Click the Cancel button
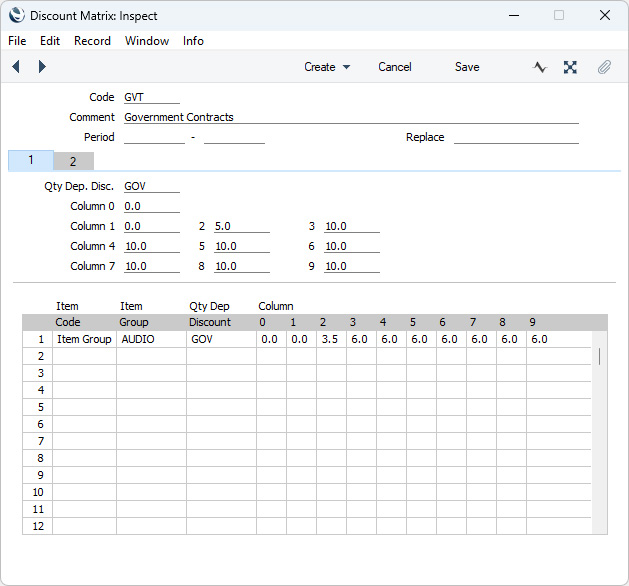 tap(395, 67)
